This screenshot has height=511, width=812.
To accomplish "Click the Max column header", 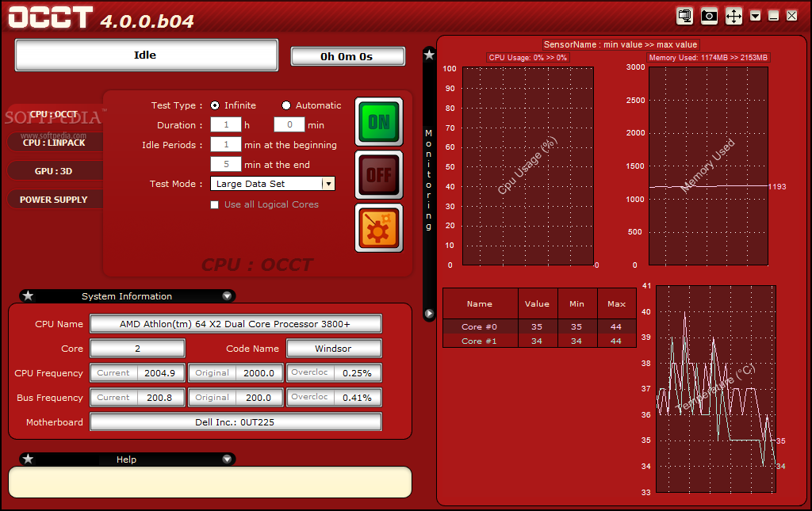I will 617,304.
